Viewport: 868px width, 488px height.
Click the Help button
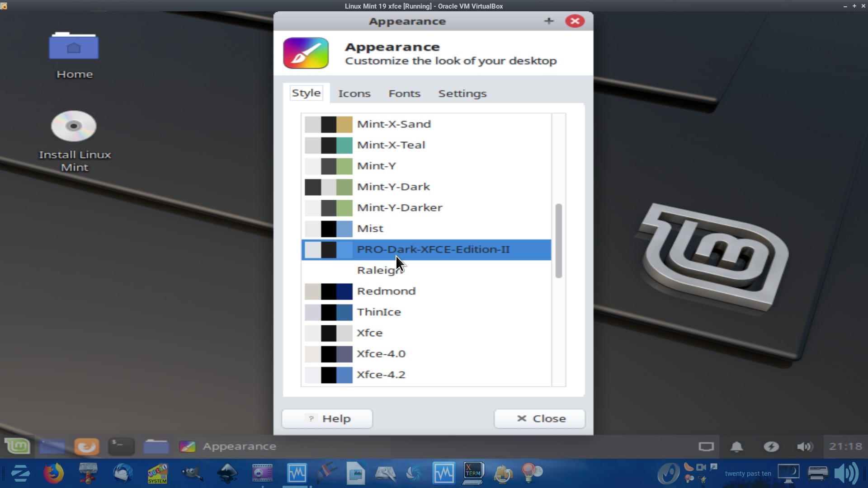[327, 418]
